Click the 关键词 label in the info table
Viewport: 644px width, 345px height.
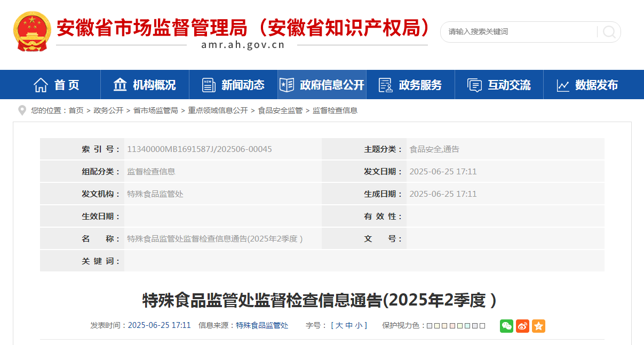[x=101, y=261]
